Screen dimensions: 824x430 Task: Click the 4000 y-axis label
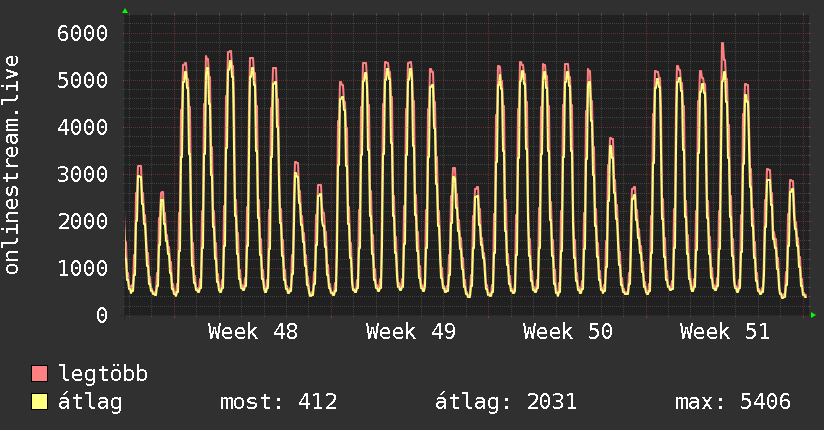(x=83, y=127)
